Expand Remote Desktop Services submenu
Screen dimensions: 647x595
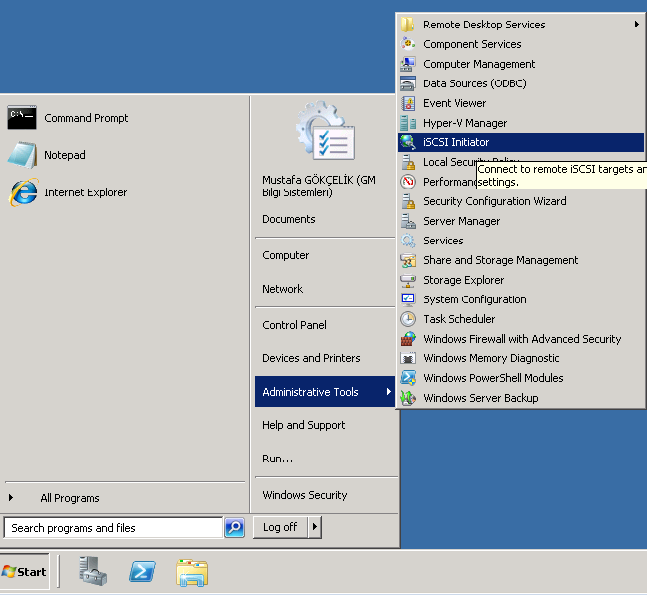pos(520,24)
